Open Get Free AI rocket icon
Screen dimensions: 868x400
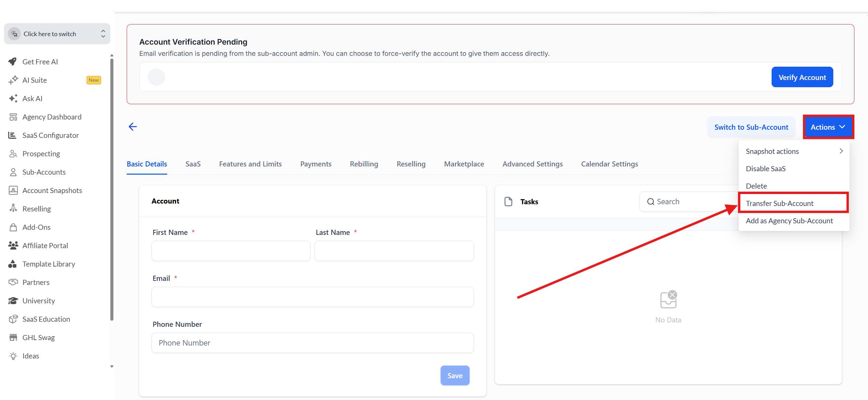click(x=13, y=62)
